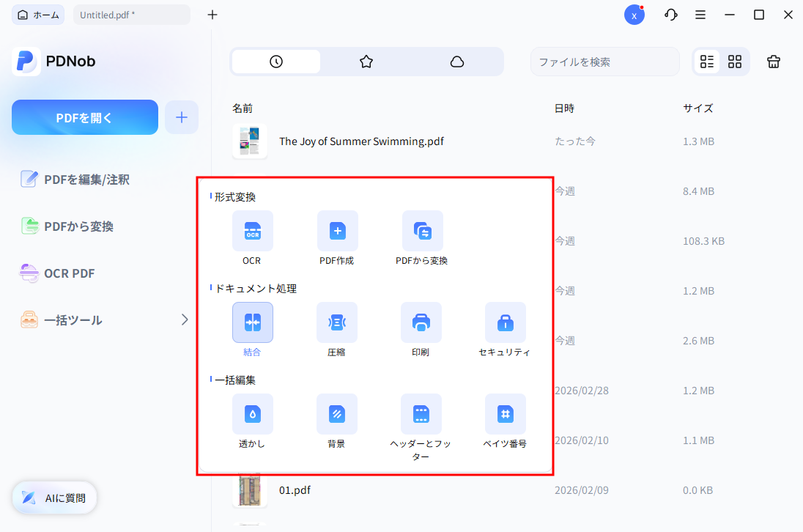Select the 透かし (Watermark) tool
The image size is (803, 532).
pos(252,414)
